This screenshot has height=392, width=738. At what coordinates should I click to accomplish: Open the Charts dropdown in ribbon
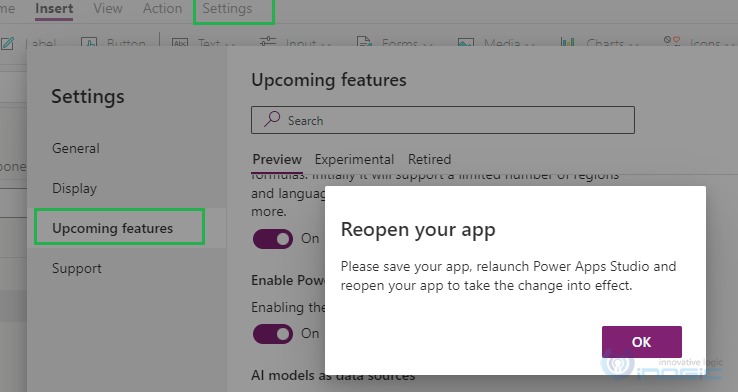click(612, 43)
